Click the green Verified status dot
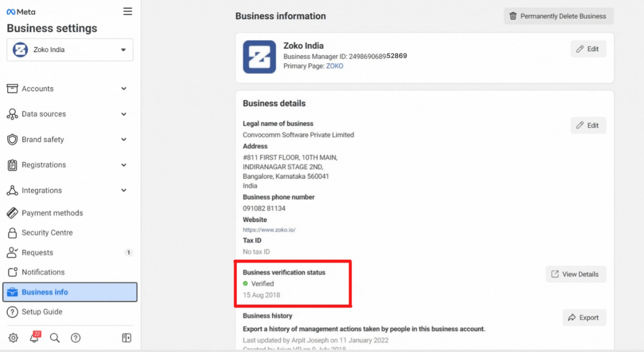 pyautogui.click(x=245, y=284)
